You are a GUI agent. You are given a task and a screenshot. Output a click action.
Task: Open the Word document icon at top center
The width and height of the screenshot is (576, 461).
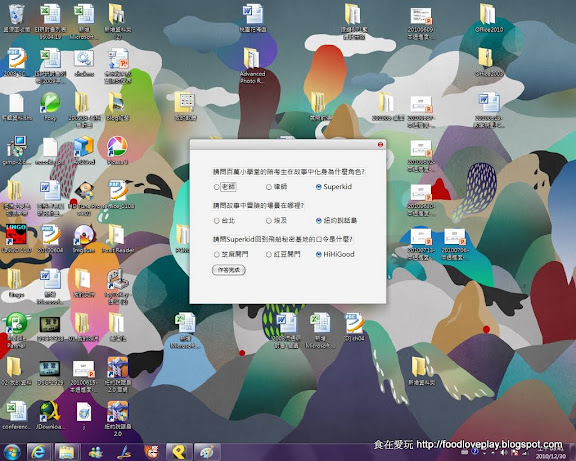pyautogui.click(x=252, y=18)
